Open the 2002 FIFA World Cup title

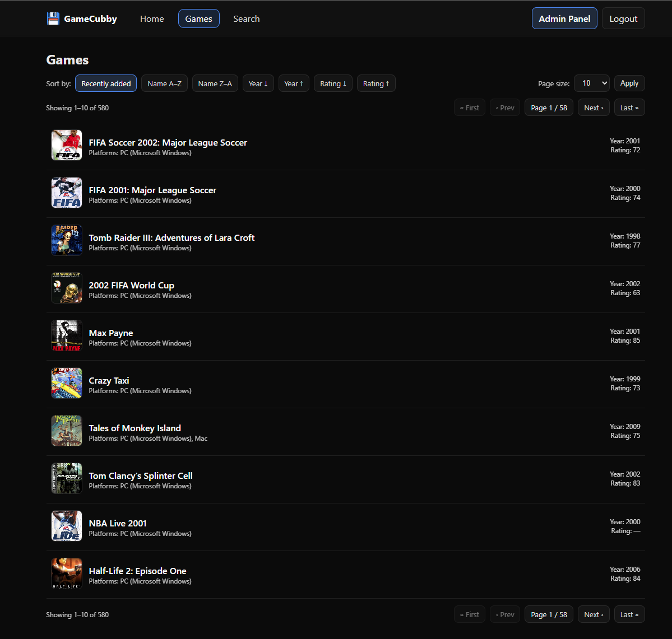click(131, 285)
